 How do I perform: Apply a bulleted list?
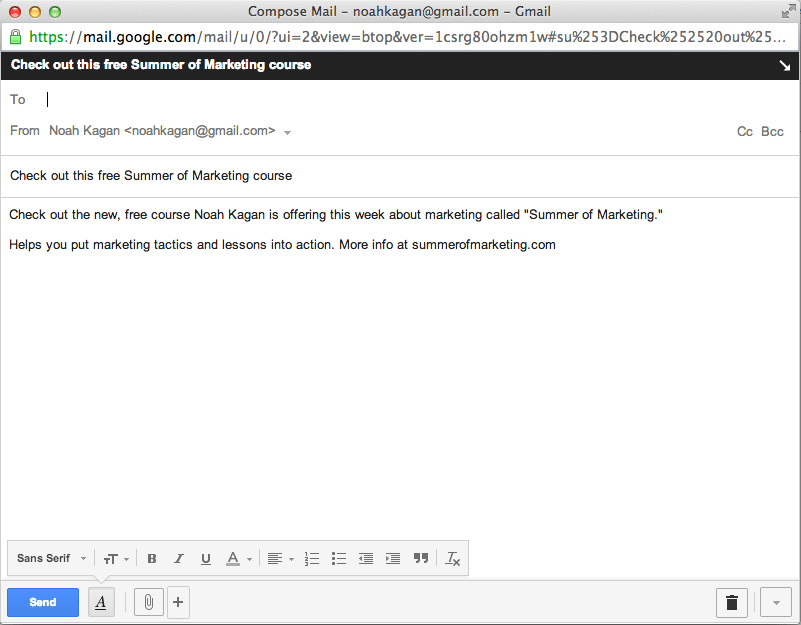(339, 558)
